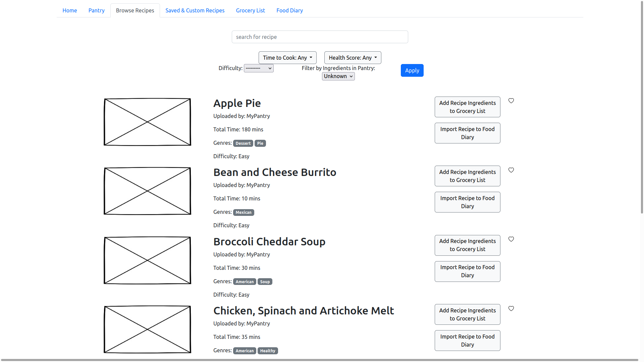Click the Broccoli Cheddar Soup thumbnail image
This screenshot has height=362, width=644.
147,260
